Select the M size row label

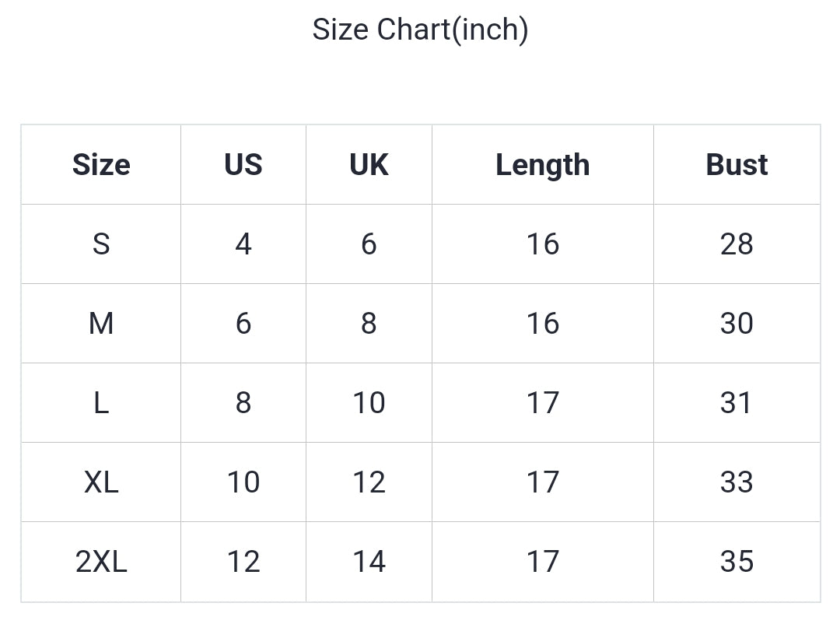(x=101, y=324)
